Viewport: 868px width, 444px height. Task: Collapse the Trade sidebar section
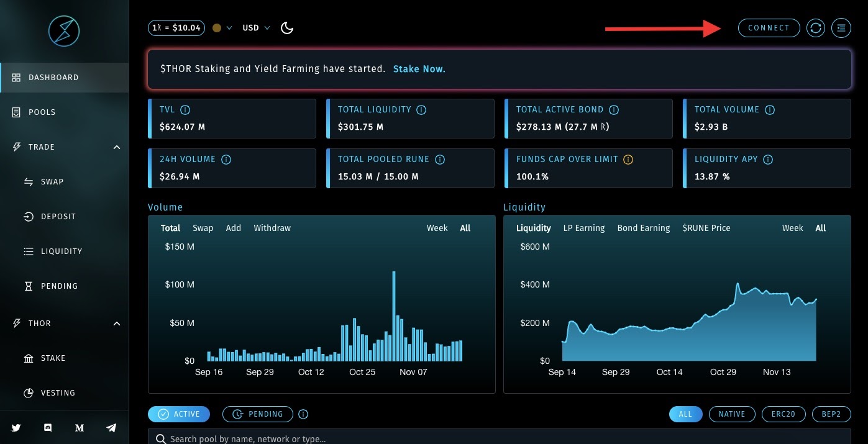[x=116, y=147]
